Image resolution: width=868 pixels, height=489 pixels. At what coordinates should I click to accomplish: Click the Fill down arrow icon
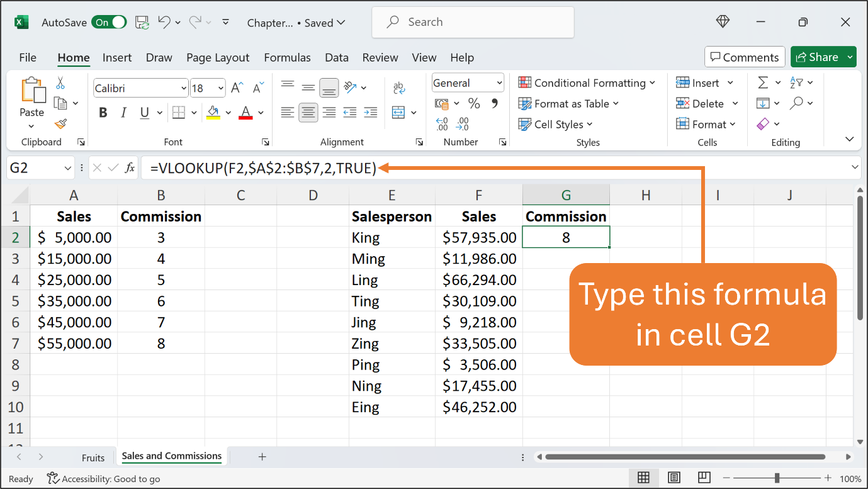763,103
